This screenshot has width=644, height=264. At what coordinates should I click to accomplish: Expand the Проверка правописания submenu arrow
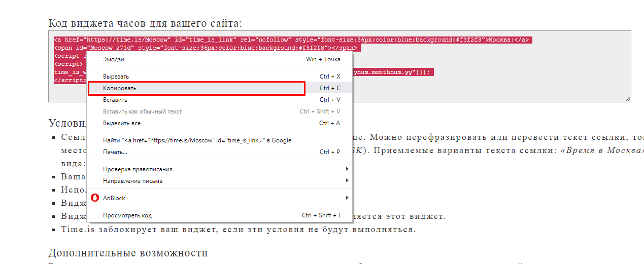pos(347,169)
